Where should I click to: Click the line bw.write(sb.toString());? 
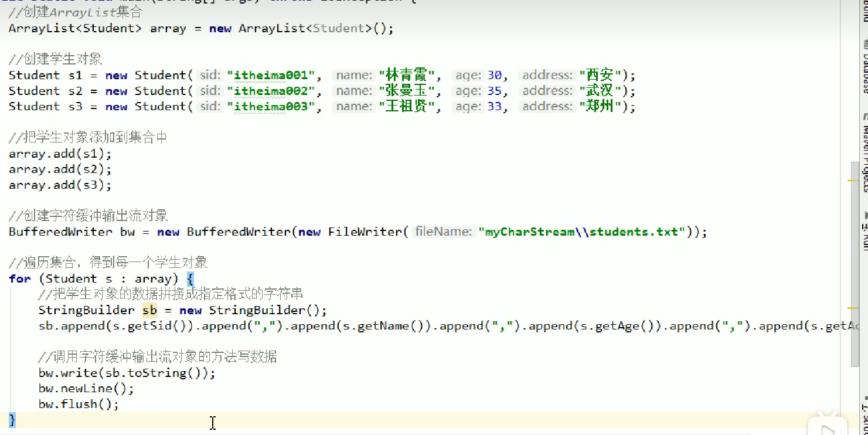(x=127, y=373)
